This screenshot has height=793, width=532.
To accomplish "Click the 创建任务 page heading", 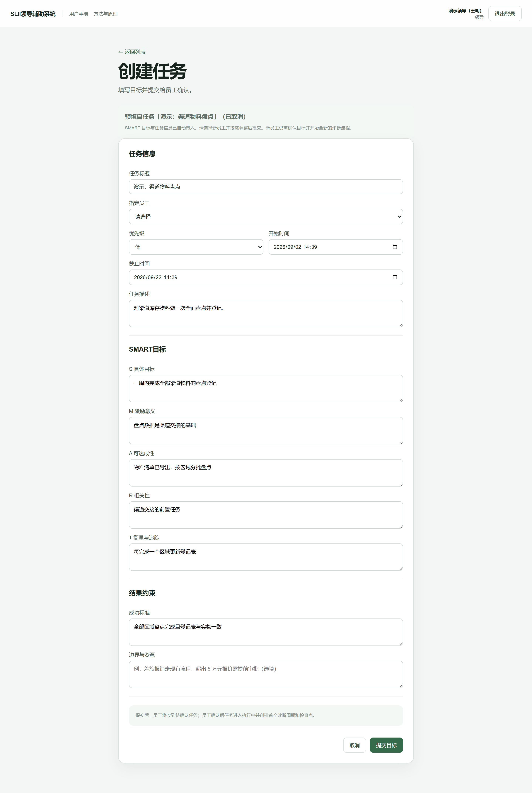I will point(152,71).
